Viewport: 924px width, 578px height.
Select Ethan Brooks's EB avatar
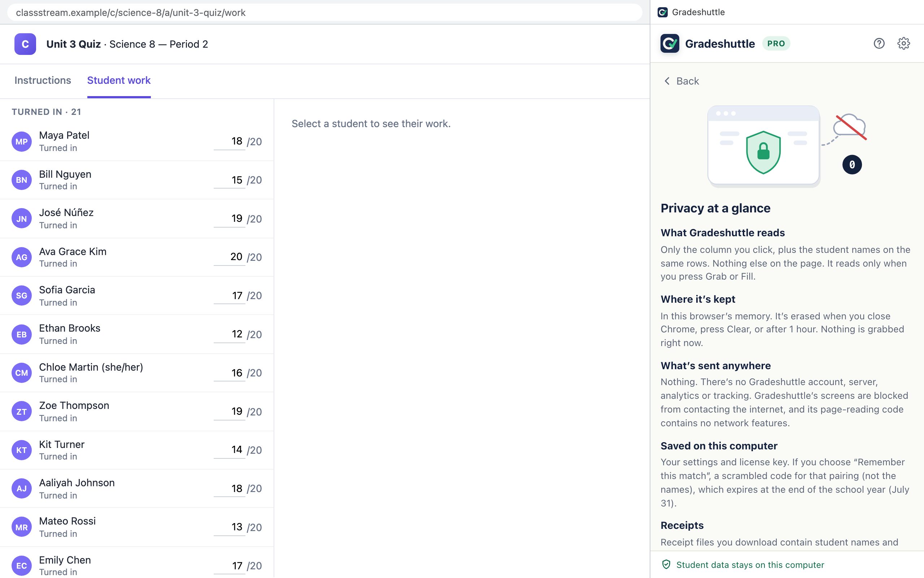click(21, 335)
